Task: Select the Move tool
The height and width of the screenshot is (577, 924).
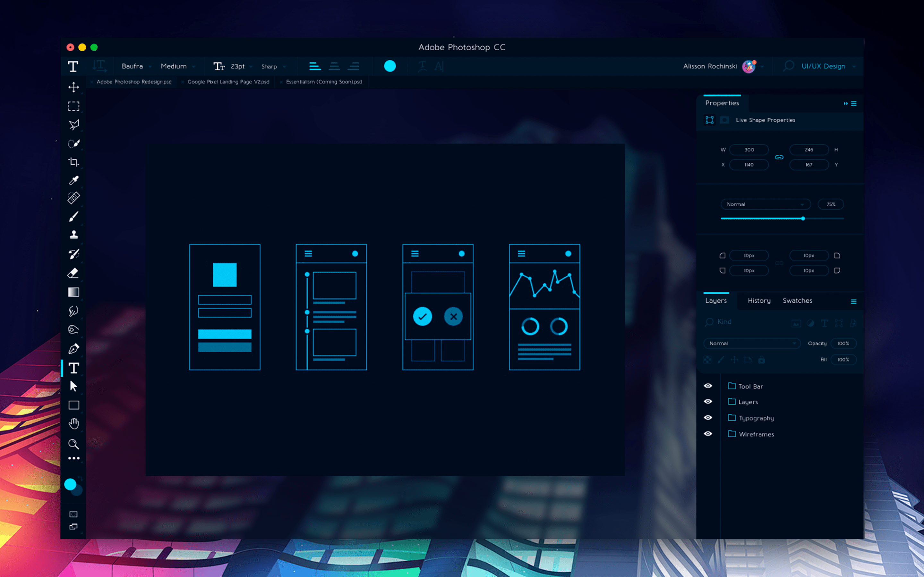Action: 74,87
